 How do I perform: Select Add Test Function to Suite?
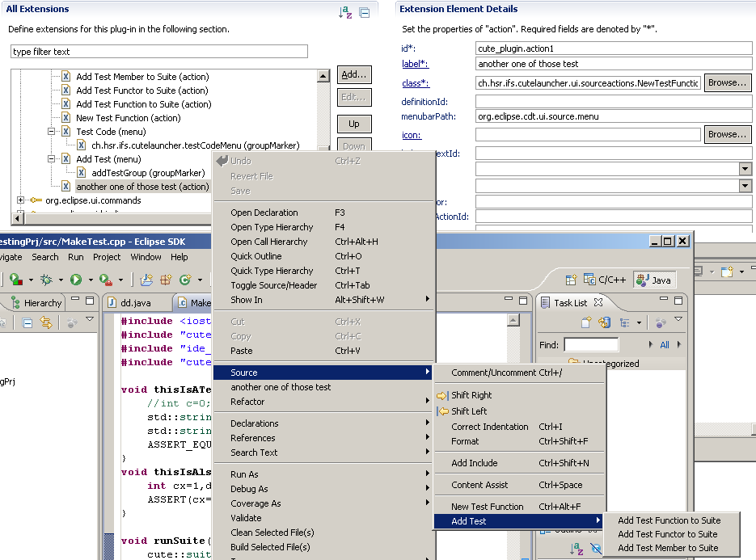pyautogui.click(x=670, y=520)
